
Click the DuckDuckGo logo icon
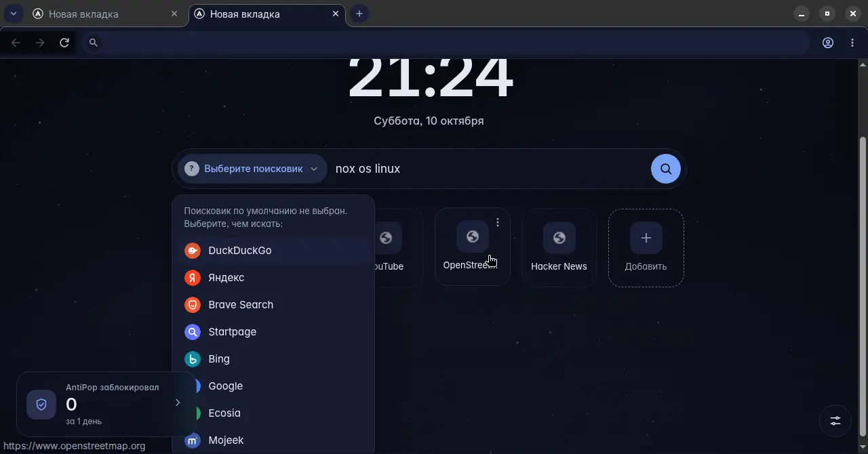point(193,251)
